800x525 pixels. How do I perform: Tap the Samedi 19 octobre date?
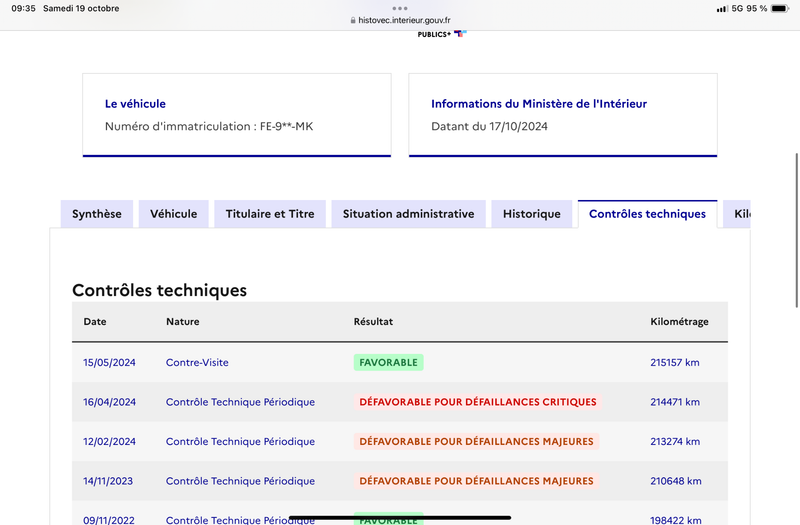click(x=81, y=9)
